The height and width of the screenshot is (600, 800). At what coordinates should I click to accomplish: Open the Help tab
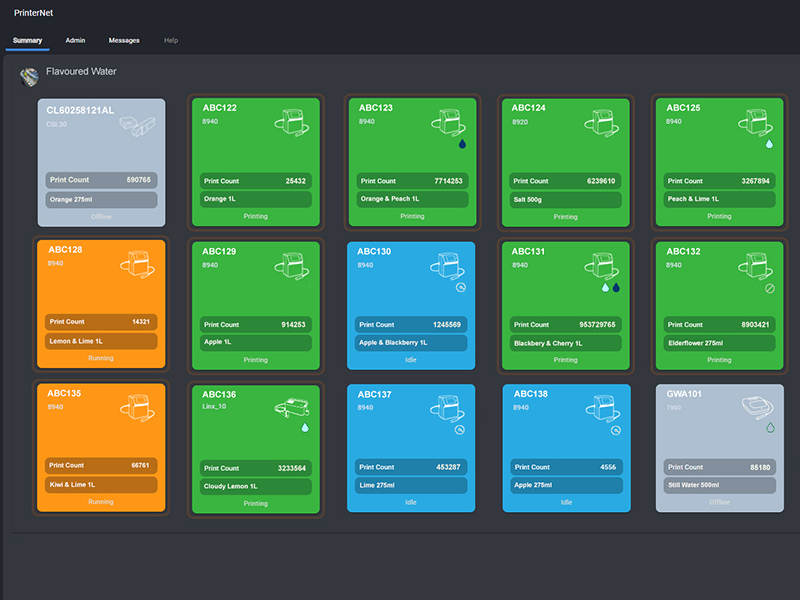click(171, 40)
